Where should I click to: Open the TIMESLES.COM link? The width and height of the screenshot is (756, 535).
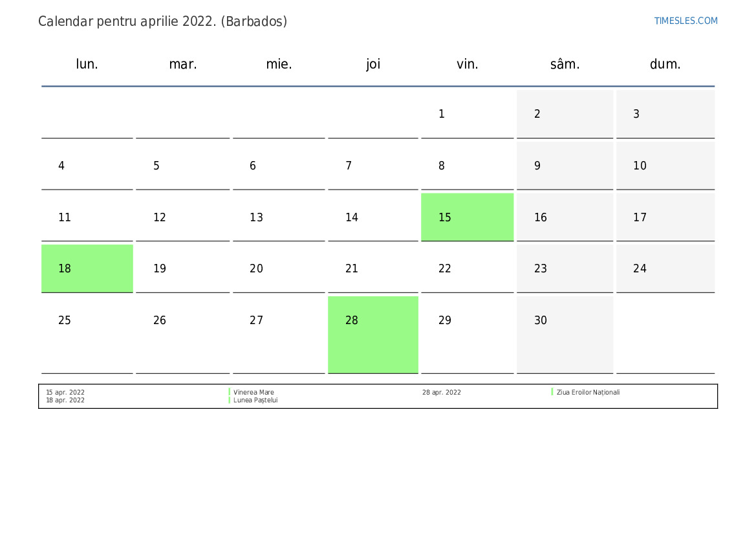[x=685, y=21]
